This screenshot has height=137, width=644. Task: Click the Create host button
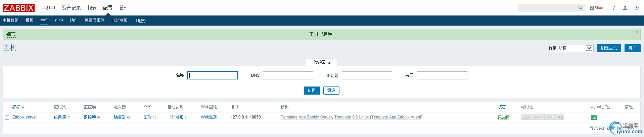[x=609, y=48]
